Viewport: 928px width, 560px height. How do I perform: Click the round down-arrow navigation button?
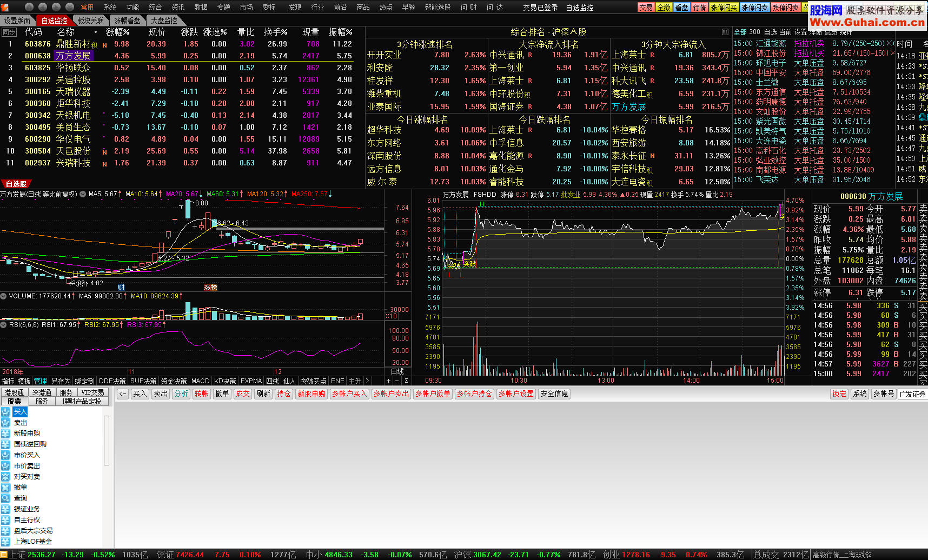click(70, 7)
